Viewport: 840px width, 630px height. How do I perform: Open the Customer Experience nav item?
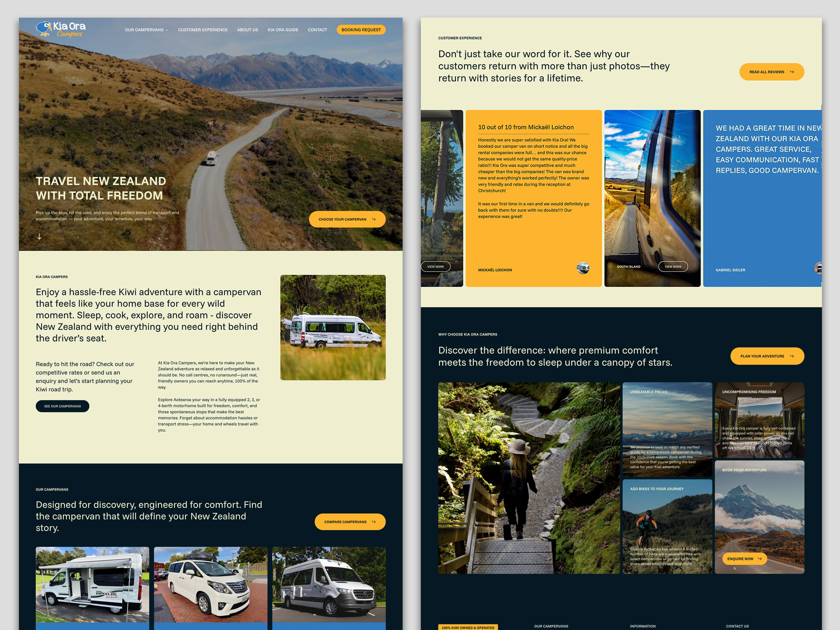point(202,30)
